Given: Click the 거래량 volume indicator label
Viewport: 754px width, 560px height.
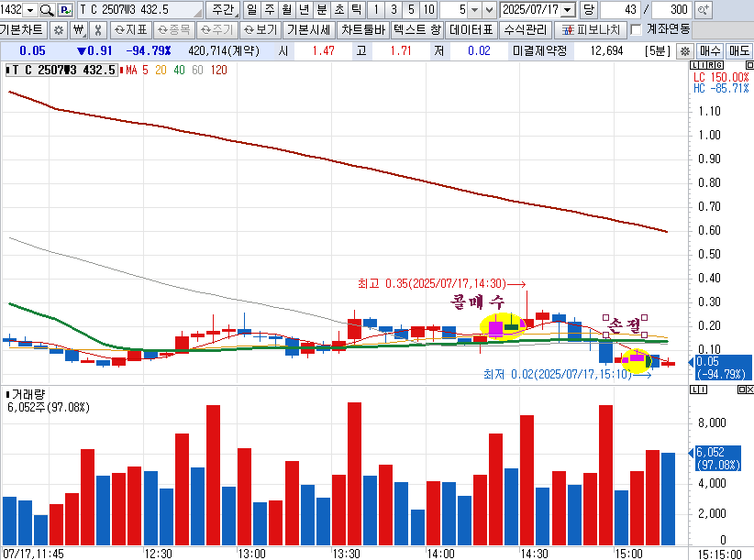Looking at the screenshot, I should [x=28, y=395].
